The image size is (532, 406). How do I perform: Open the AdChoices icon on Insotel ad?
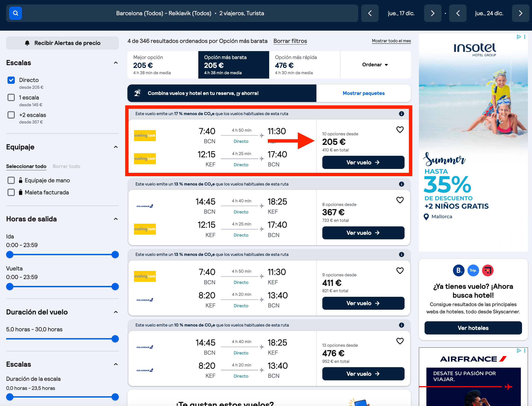click(x=519, y=37)
